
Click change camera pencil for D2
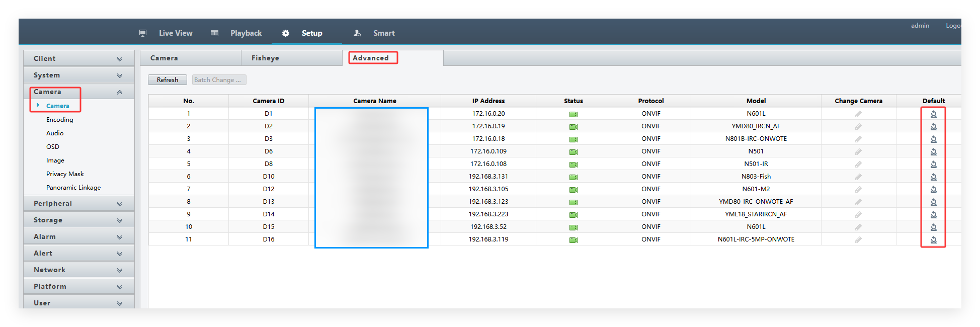point(858,127)
